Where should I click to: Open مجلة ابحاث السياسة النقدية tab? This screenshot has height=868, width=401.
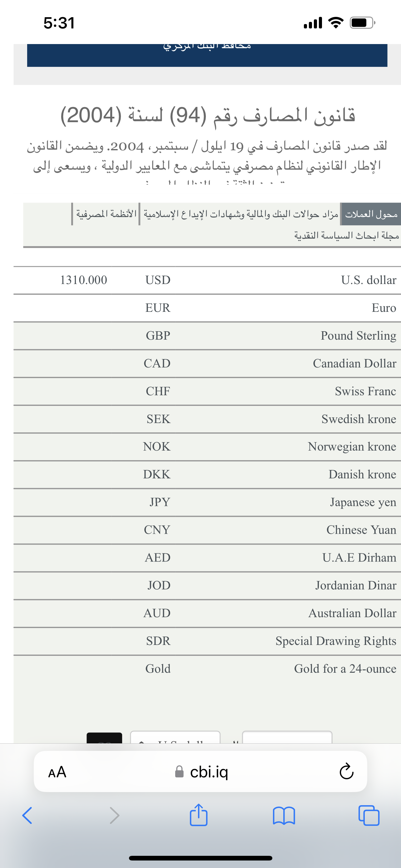346,236
